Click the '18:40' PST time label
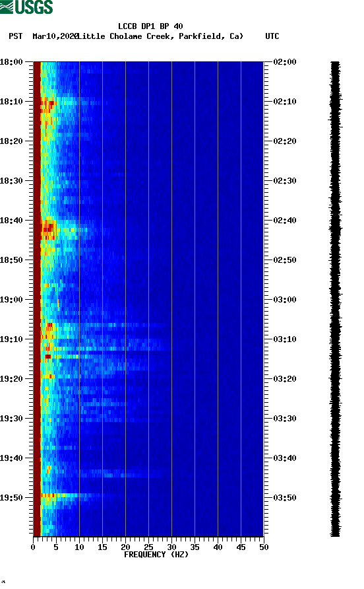 click(11, 221)
